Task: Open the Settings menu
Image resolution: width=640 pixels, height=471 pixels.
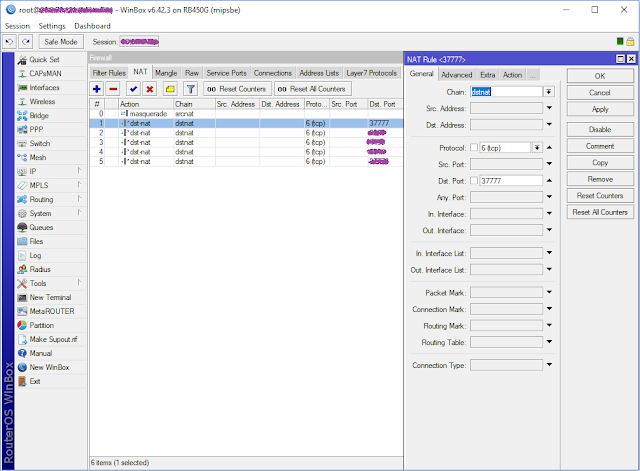Action: click(x=52, y=26)
